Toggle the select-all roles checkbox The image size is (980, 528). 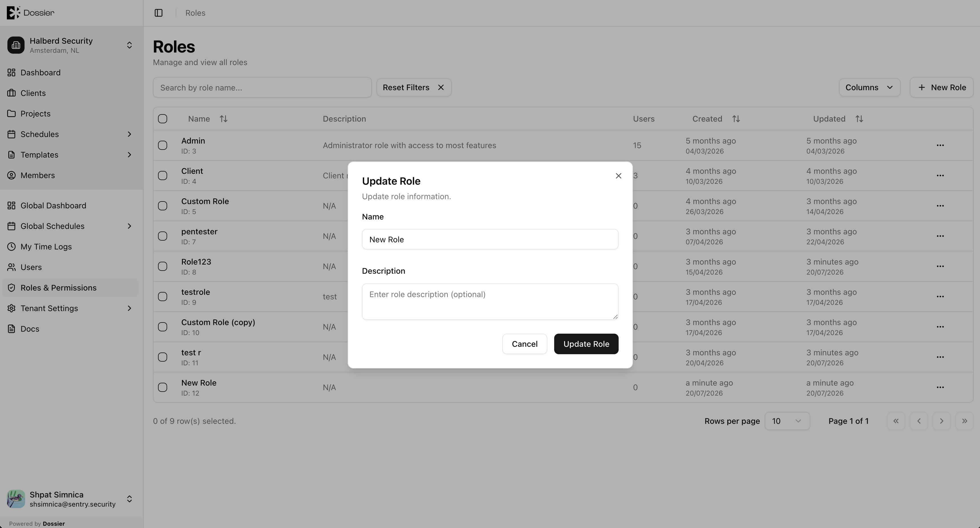tap(163, 119)
